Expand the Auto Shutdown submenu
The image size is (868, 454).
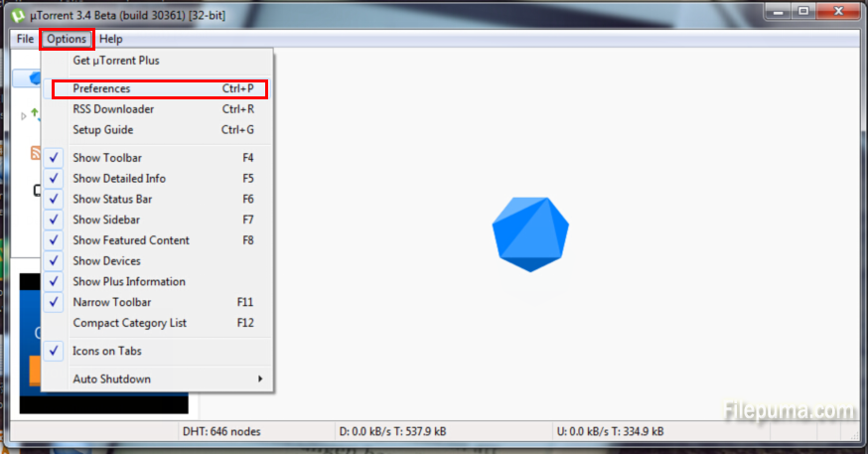[112, 378]
